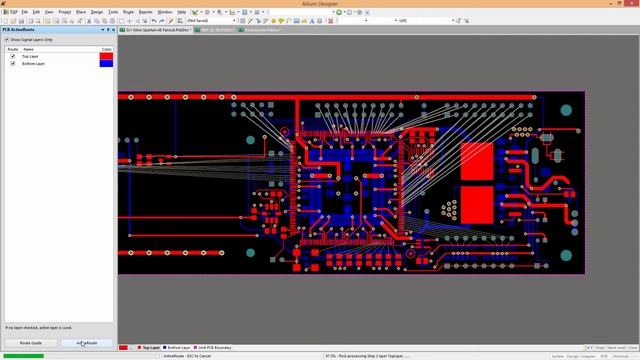640x360 pixels.
Task: Click the home navigation icon
Action: tap(360, 12)
